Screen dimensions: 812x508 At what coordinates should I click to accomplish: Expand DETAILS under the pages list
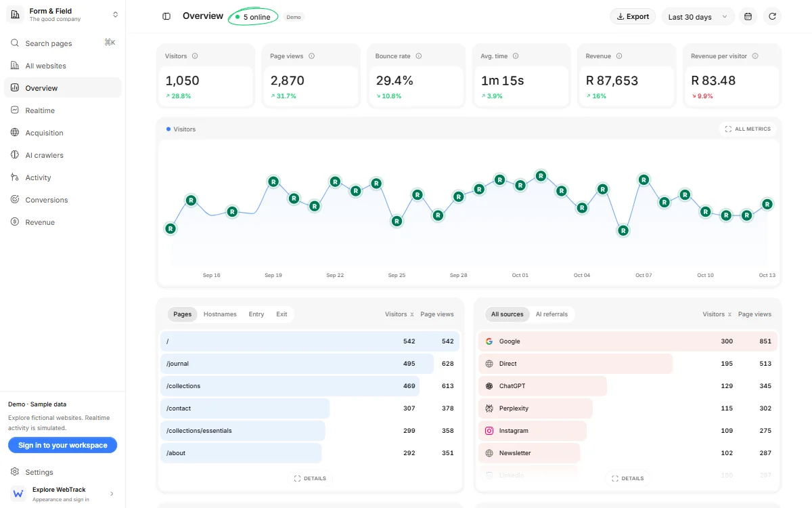[x=311, y=478]
